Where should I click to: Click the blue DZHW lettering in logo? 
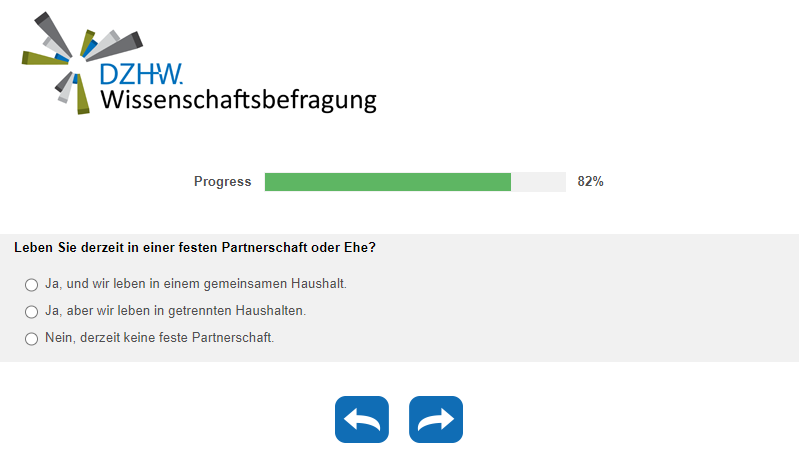pos(141,73)
